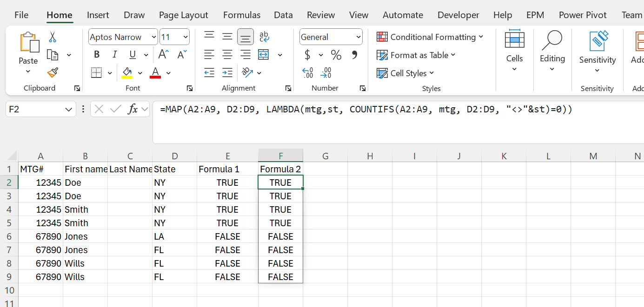Viewport: 644px width, 307px height.
Task: Click the Formula 1 header cell
Action: [x=228, y=169]
